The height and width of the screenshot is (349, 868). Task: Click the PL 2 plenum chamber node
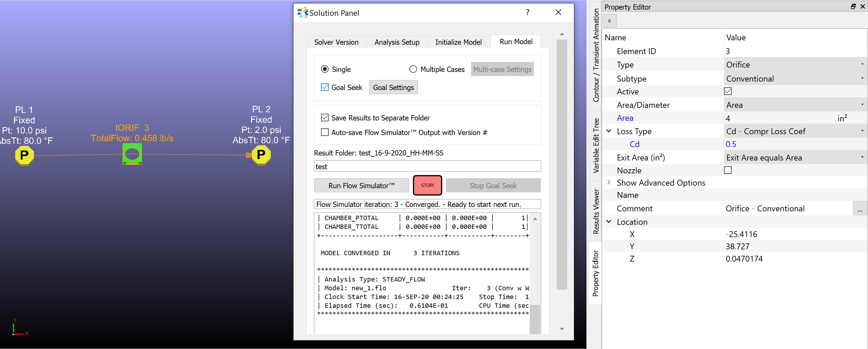(261, 154)
